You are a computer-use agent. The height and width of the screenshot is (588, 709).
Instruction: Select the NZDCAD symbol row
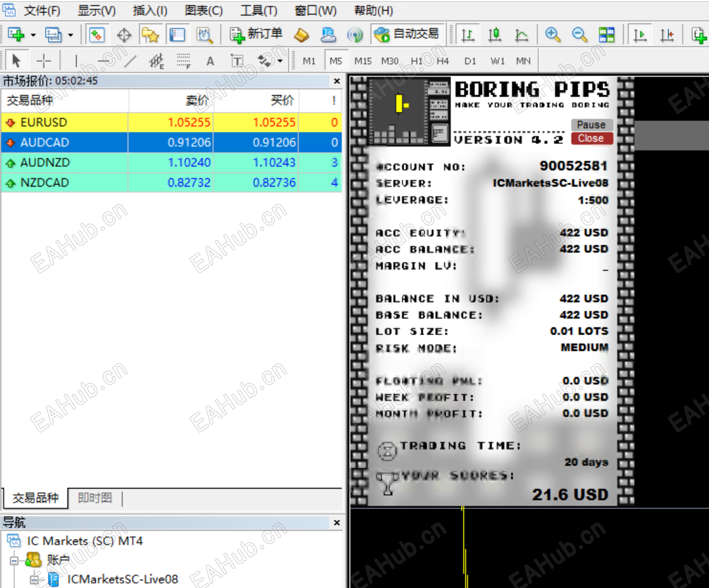172,183
